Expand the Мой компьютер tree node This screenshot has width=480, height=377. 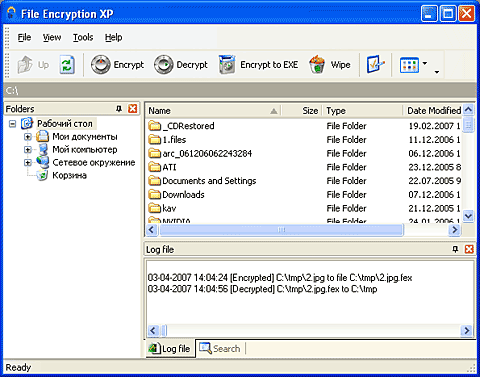28,150
